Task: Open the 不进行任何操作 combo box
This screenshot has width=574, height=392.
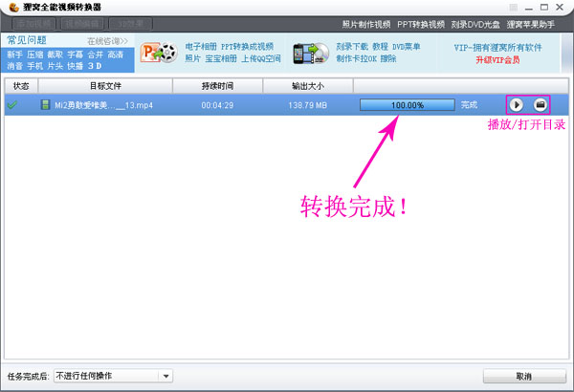Action: point(113,376)
